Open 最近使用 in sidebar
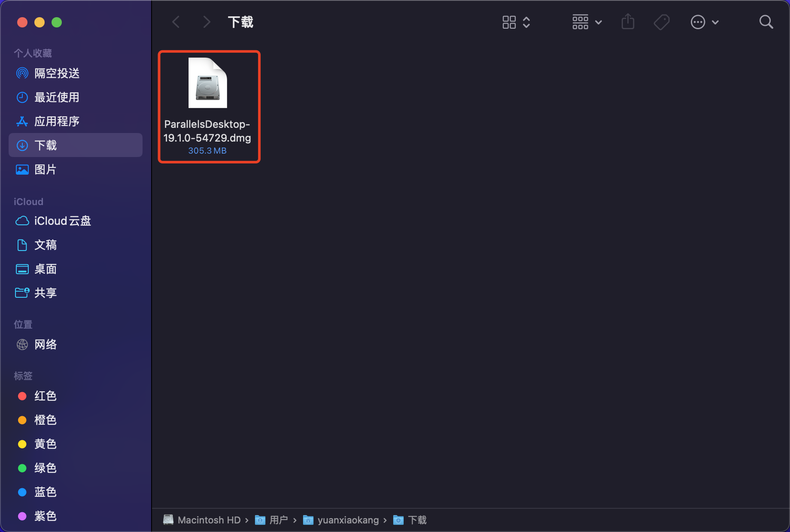The width and height of the screenshot is (790, 532). tap(76, 97)
